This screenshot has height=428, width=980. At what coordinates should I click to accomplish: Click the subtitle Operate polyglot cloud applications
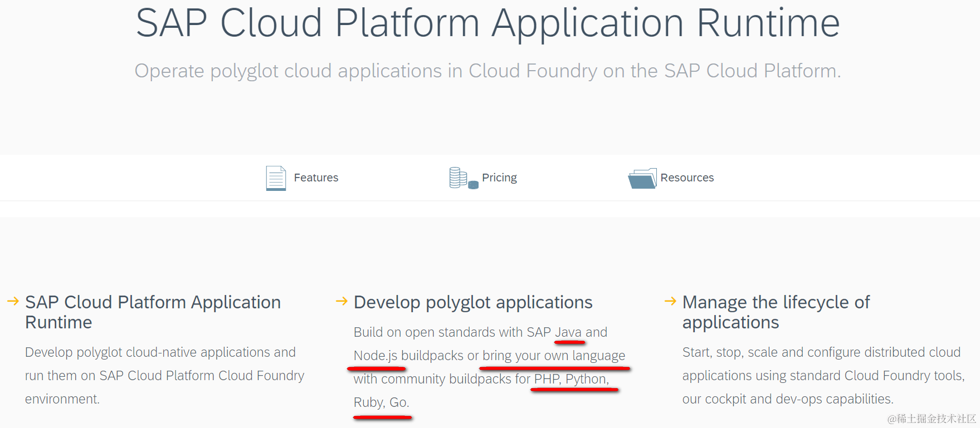487,71
